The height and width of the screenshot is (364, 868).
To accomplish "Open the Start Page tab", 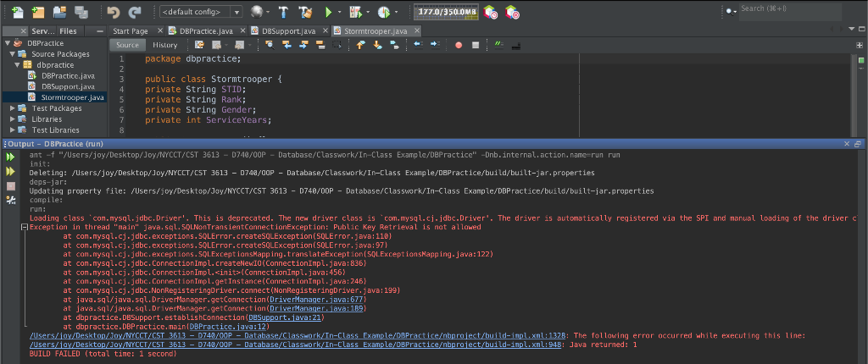I will click(x=131, y=31).
